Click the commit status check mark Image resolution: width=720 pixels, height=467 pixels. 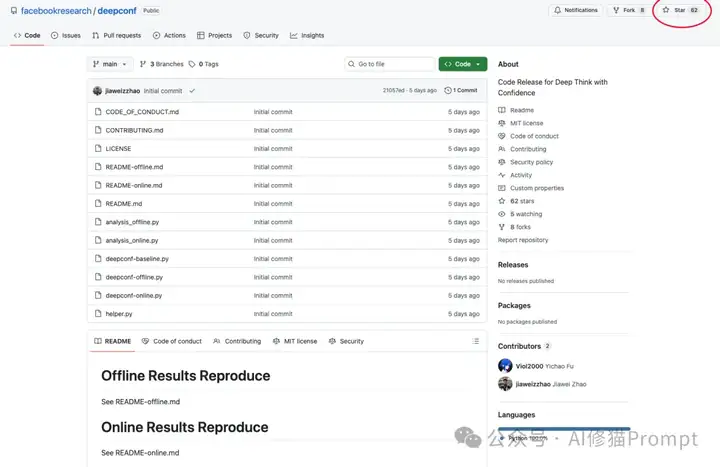(x=192, y=91)
